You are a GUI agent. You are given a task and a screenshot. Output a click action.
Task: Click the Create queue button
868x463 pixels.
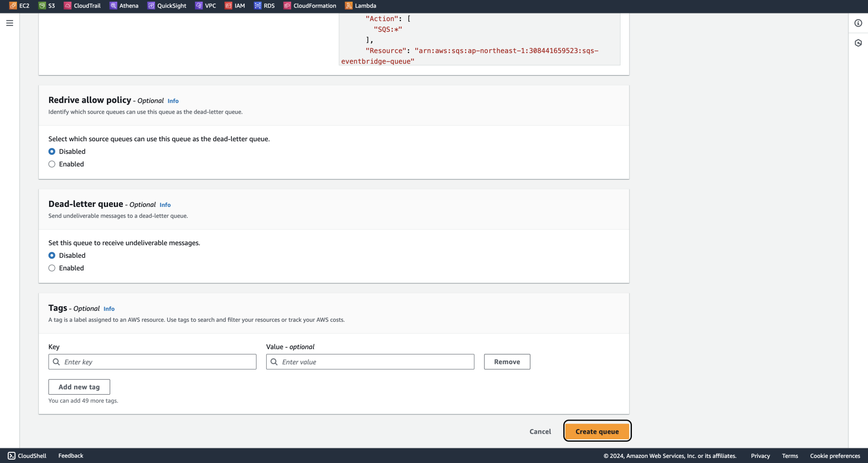(x=597, y=431)
